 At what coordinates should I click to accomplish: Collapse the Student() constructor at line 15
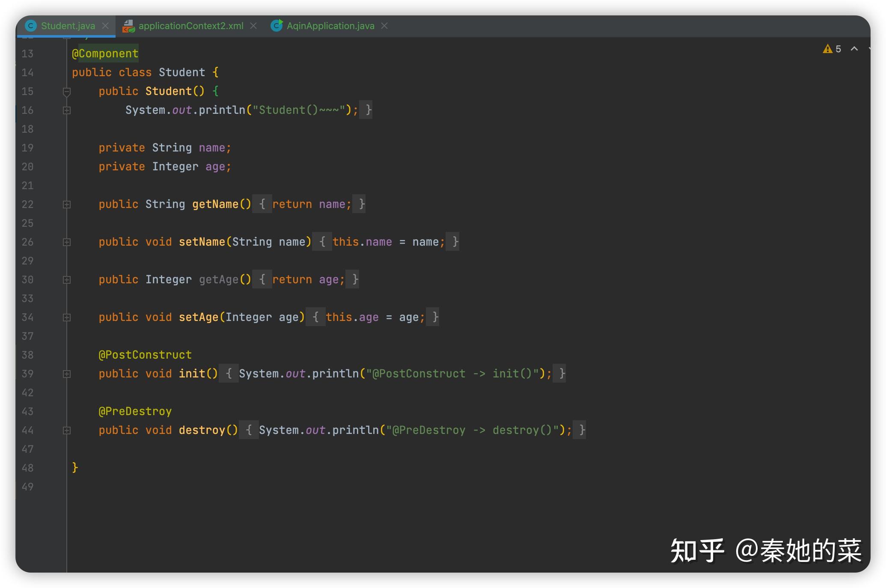[x=67, y=92]
